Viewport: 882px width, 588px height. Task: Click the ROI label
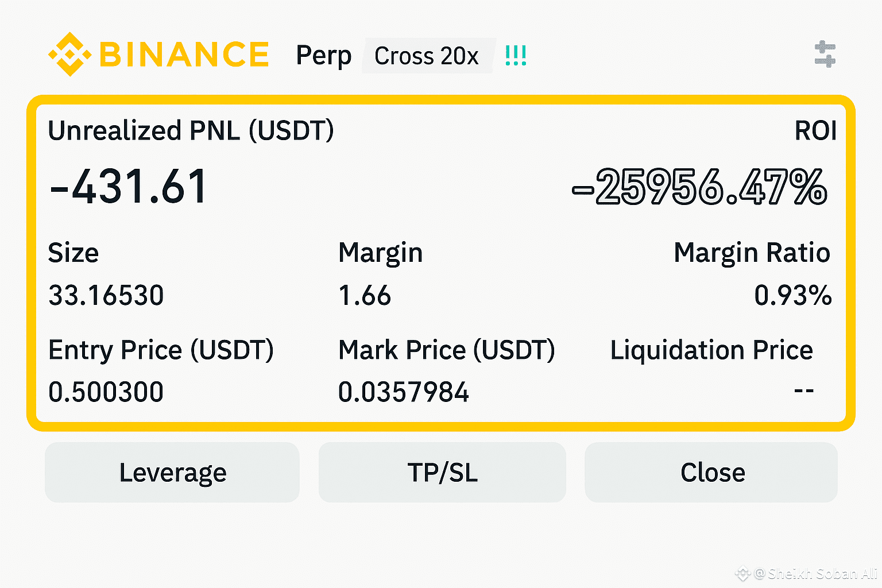(x=815, y=131)
